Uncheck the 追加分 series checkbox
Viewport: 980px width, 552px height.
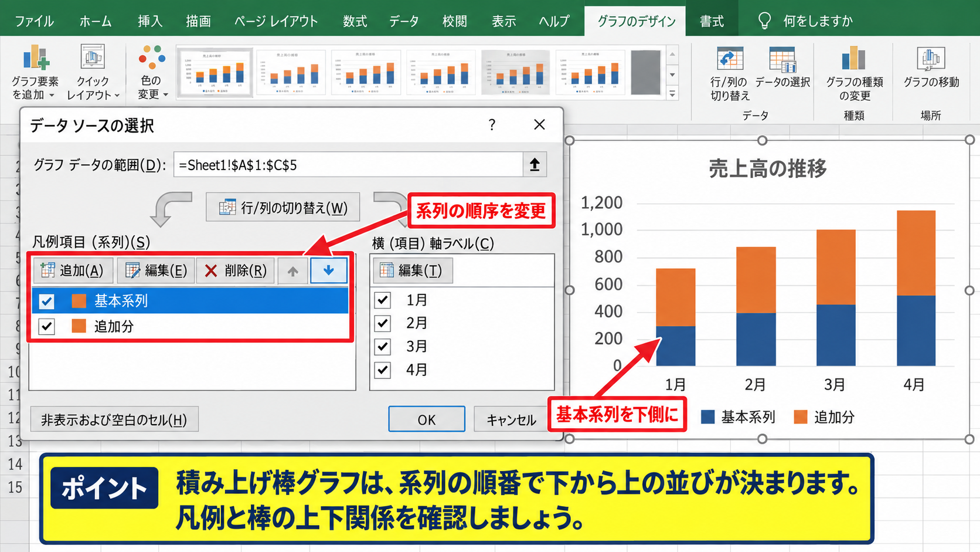pyautogui.click(x=47, y=326)
